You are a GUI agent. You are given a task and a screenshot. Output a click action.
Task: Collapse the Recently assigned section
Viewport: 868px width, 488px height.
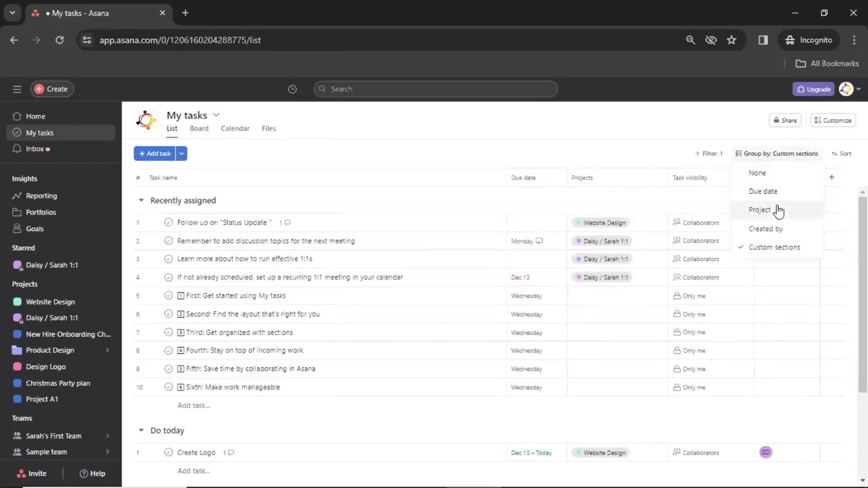[x=141, y=200]
